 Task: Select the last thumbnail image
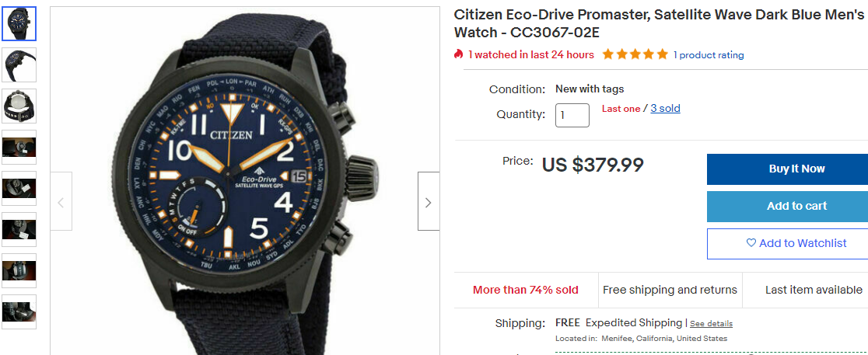point(19,311)
